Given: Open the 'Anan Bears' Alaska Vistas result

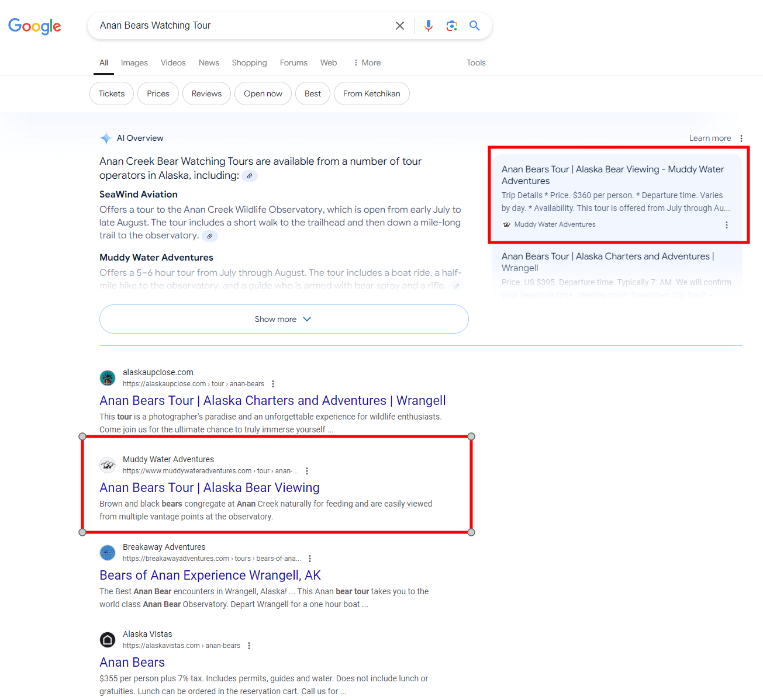Looking at the screenshot, I should pyautogui.click(x=132, y=663).
